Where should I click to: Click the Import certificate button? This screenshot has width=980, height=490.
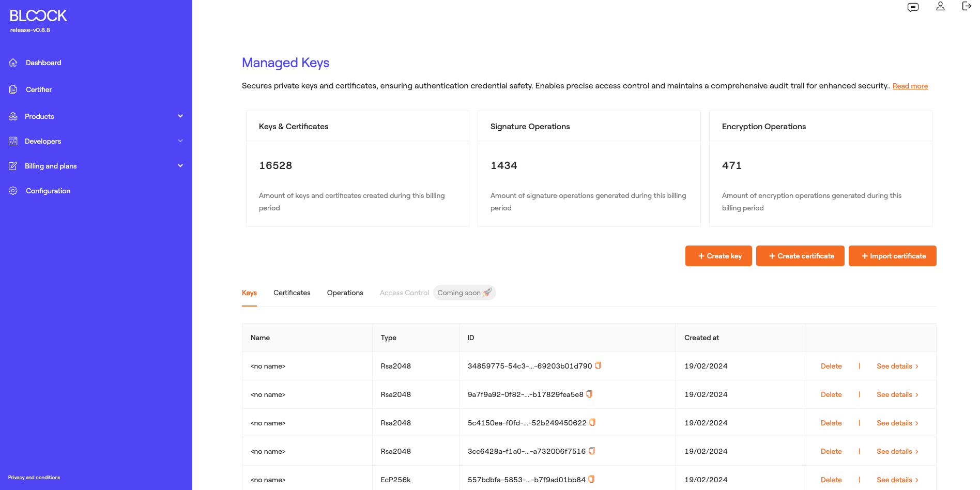coord(893,256)
